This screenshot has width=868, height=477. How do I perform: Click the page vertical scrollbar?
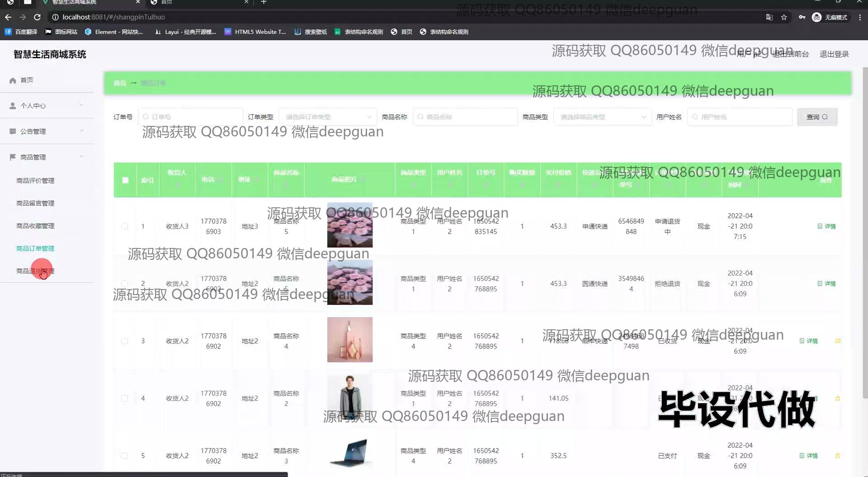[865, 226]
